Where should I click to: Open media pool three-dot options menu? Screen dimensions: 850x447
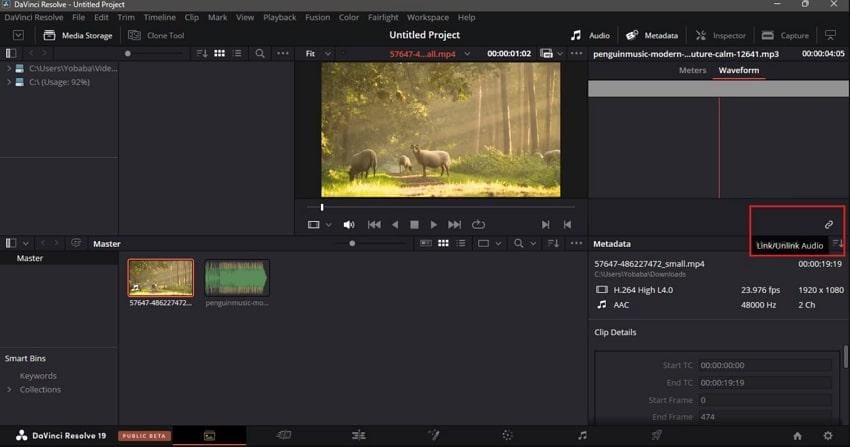576,243
